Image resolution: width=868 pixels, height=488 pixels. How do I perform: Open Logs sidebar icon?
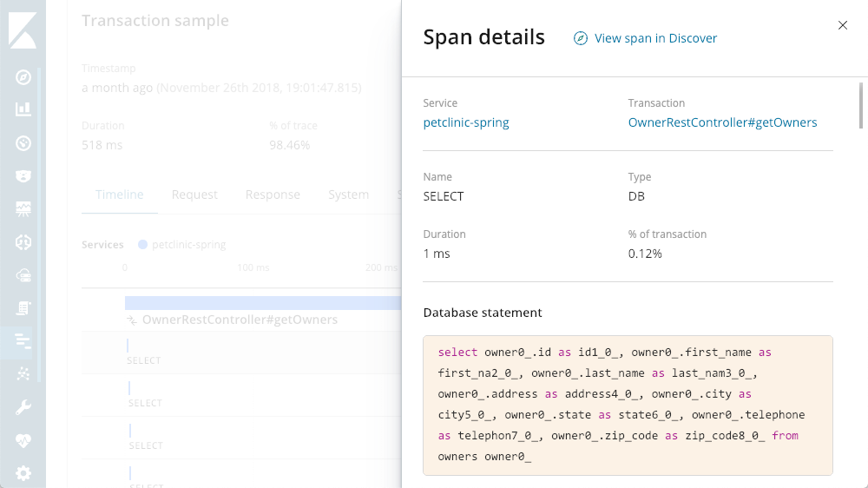point(23,308)
